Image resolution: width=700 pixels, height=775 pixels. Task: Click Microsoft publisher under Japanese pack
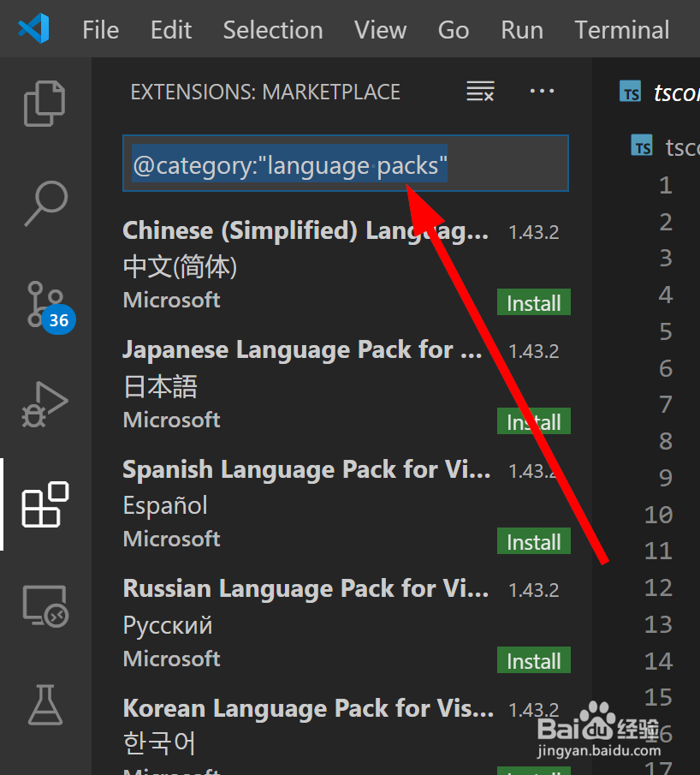coord(171,420)
